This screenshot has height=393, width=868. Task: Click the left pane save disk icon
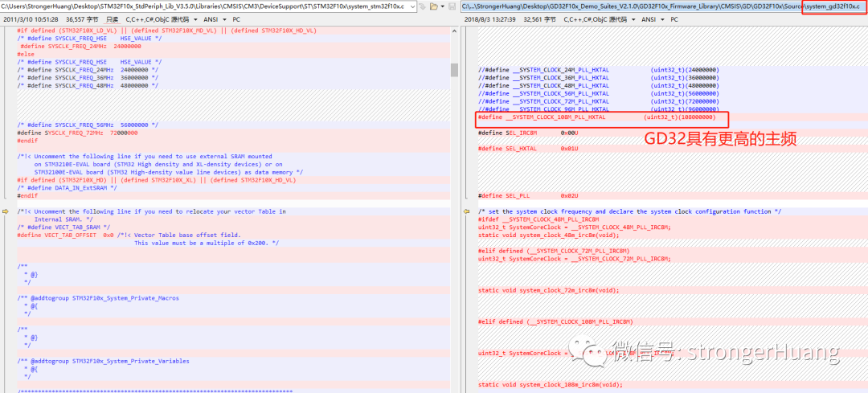coord(452,6)
